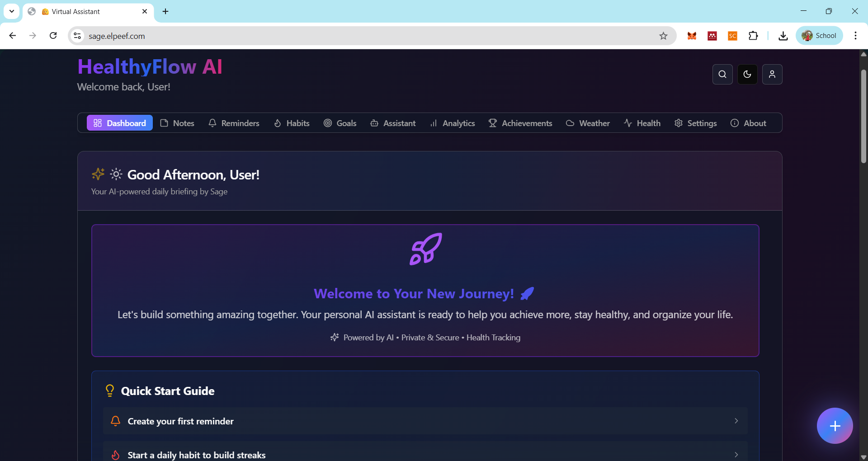This screenshot has width=868, height=461.
Task: Open the browser Downloads icon
Action: pos(783,36)
